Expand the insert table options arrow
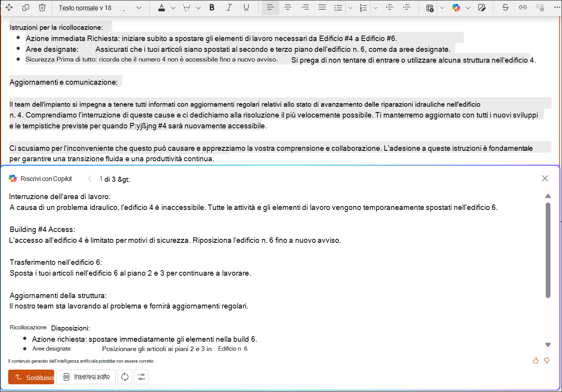Viewport: 562px width, 392px height. (x=442, y=8)
